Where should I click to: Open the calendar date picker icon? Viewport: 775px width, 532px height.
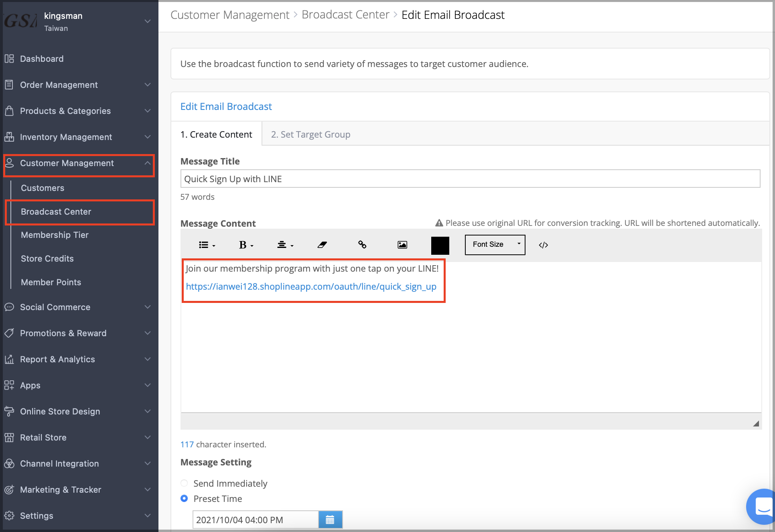[x=330, y=520]
